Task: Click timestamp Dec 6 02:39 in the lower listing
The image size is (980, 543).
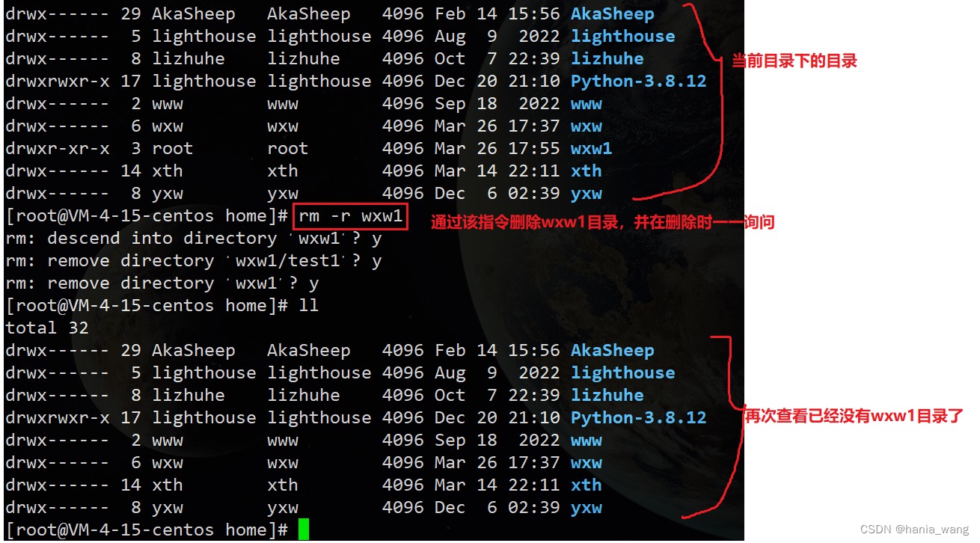Action: [497, 508]
